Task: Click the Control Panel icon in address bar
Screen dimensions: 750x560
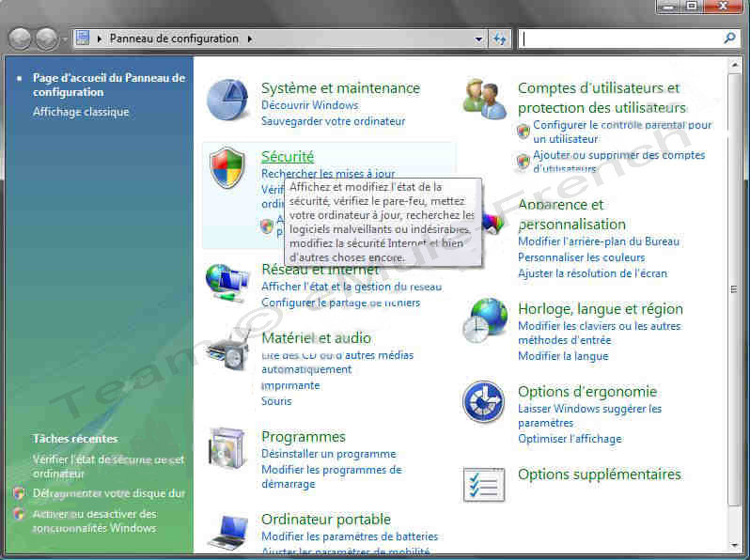Action: click(x=83, y=38)
